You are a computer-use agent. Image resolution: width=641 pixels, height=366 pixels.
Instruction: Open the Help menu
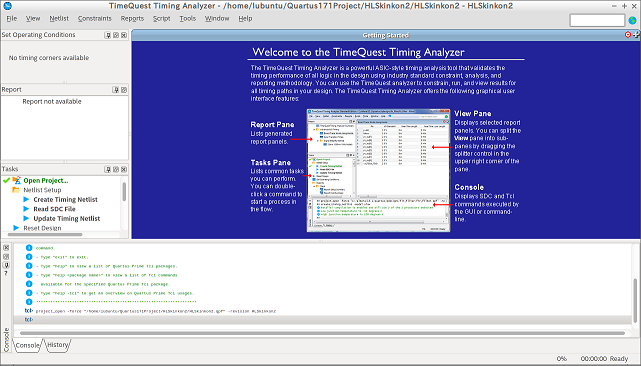[245, 18]
